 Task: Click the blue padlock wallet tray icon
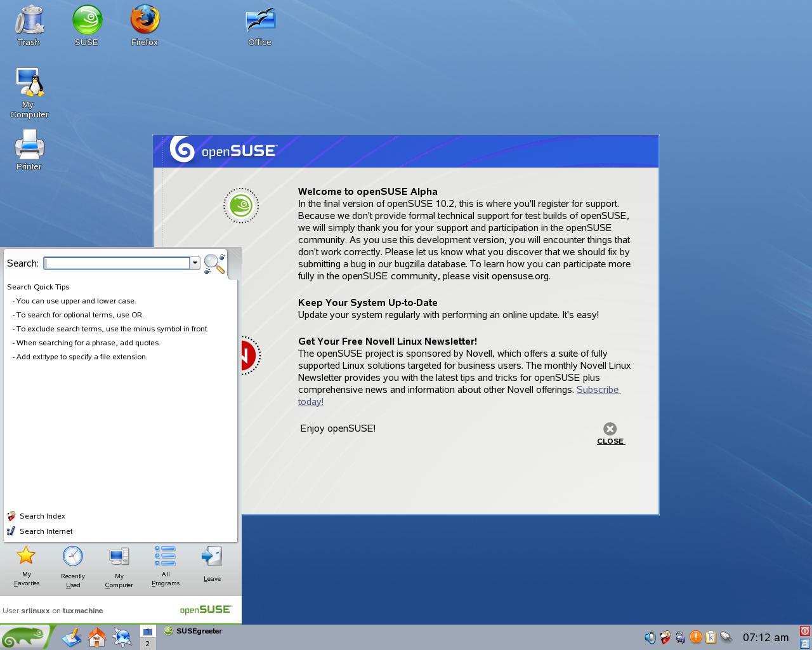pos(681,637)
